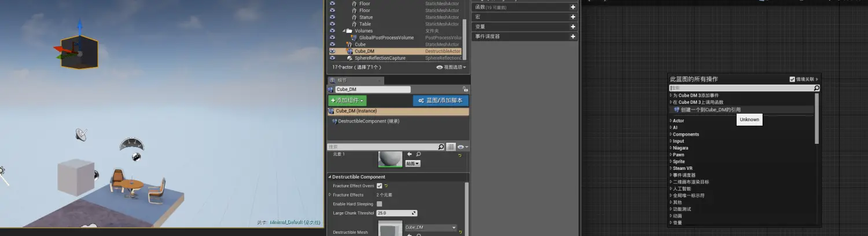Toggle visibility eye of Cube_DM row
Viewport: 868px width, 236px height.
click(x=332, y=51)
